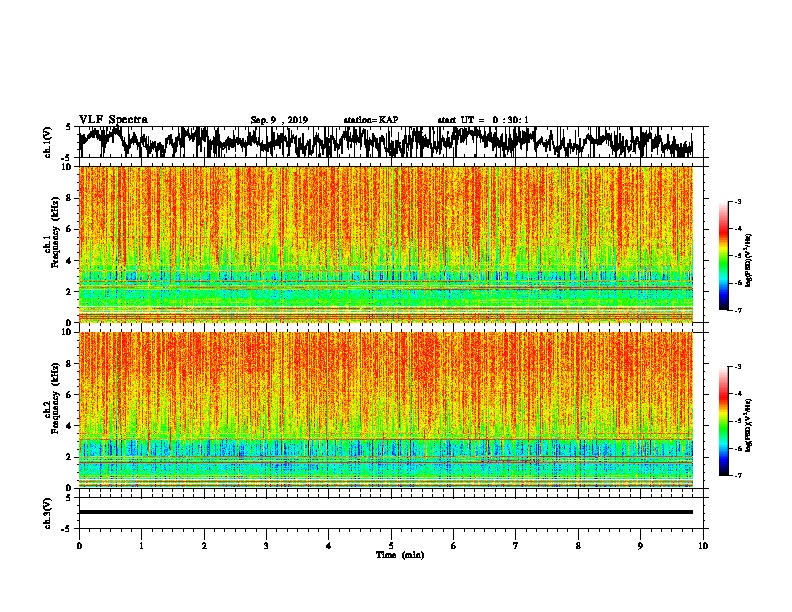Click the "start UT = 0 : 30: 1" text
This screenshot has height=612, width=792.
click(483, 120)
